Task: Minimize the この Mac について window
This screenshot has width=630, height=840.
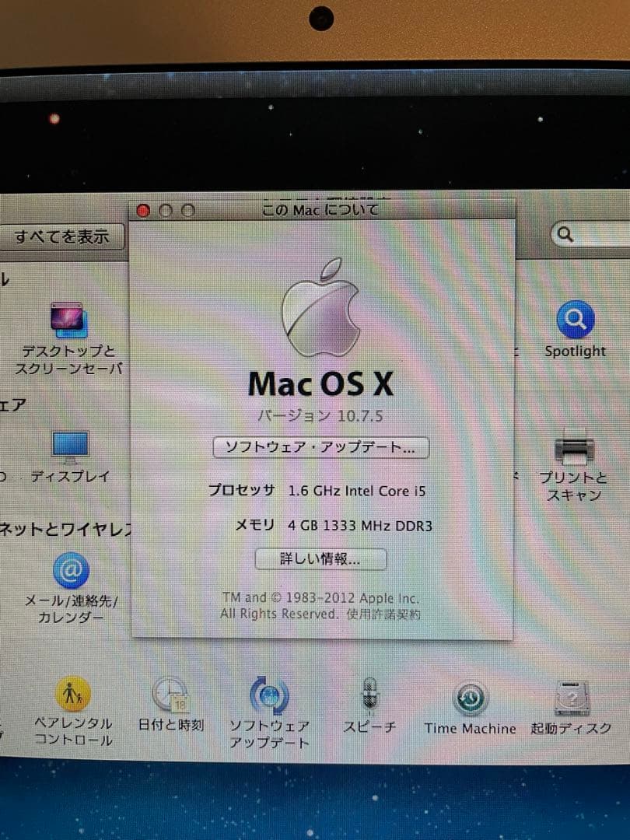Action: pos(165,210)
